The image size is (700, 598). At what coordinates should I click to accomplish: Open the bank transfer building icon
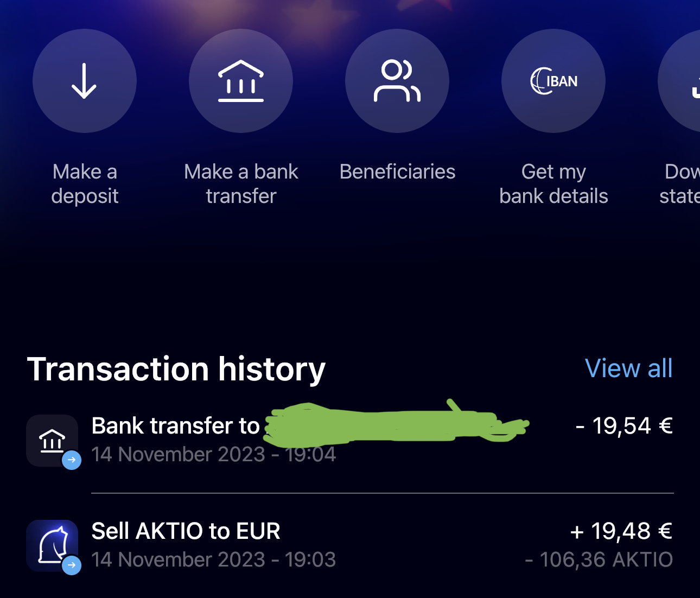[240, 81]
